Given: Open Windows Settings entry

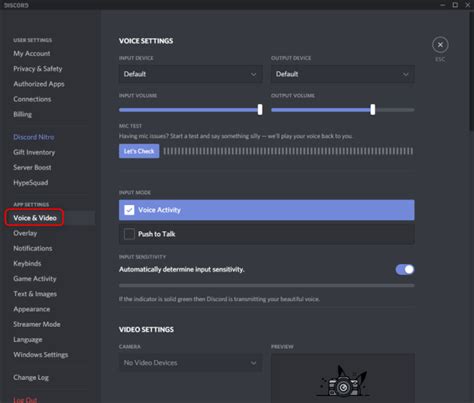Looking at the screenshot, I should (x=41, y=355).
